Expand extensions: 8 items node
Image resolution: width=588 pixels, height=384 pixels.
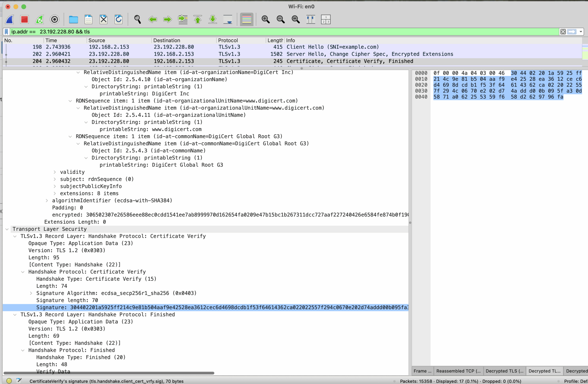tap(55, 194)
